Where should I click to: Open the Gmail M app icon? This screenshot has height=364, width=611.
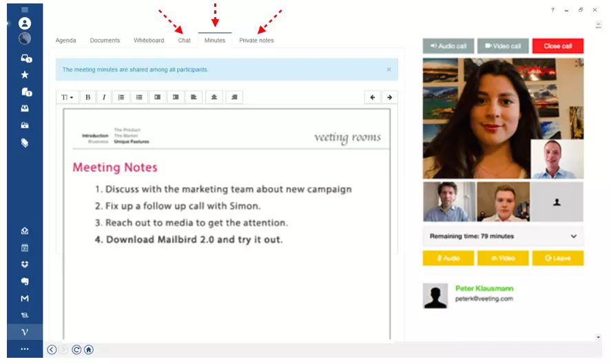point(25,298)
